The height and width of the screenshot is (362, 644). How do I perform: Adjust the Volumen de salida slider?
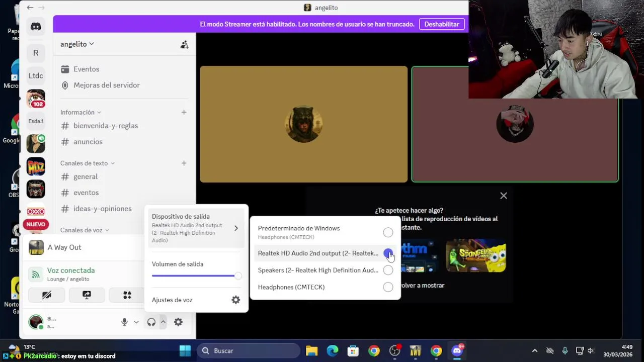(196, 276)
